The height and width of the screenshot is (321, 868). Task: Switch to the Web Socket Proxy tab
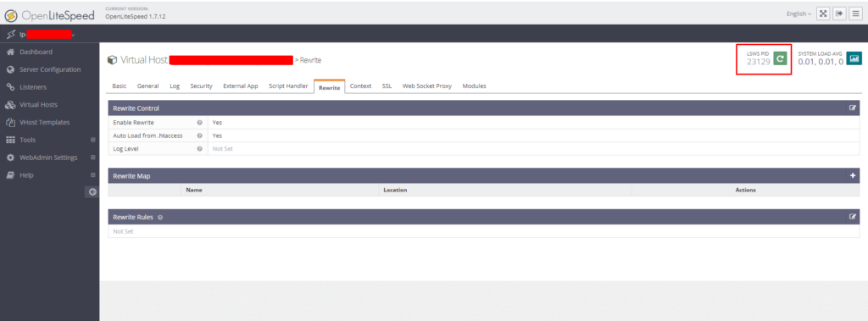tap(427, 86)
